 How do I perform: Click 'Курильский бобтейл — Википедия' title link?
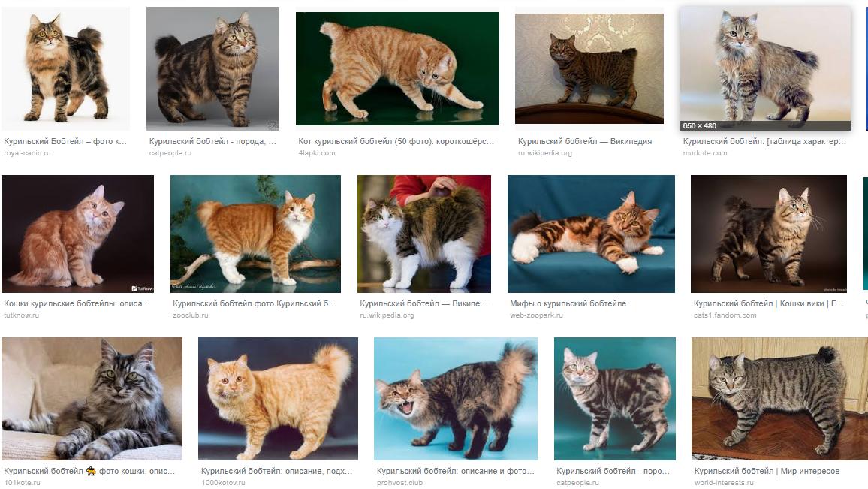(585, 141)
